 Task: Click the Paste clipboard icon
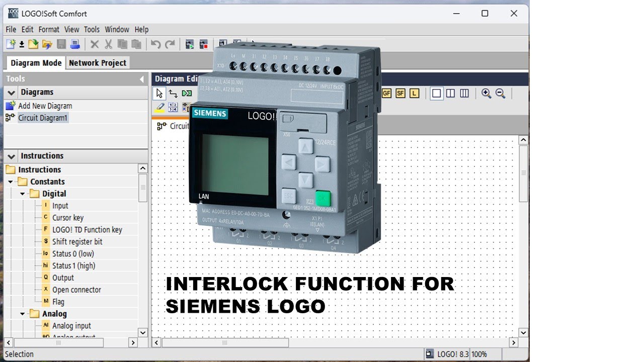(136, 44)
